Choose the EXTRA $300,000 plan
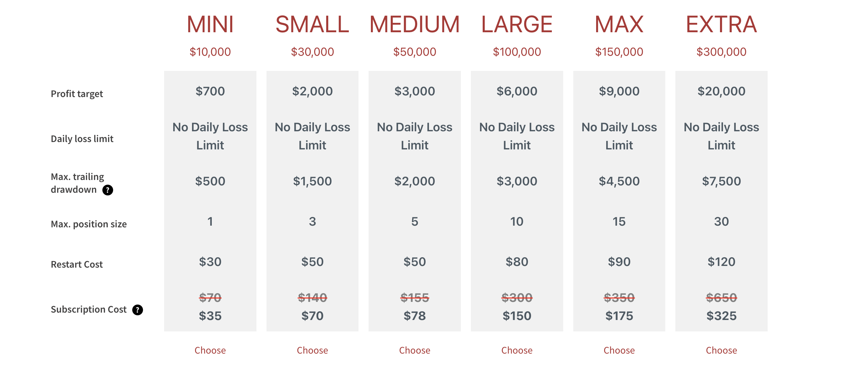The height and width of the screenshot is (366, 868). pyautogui.click(x=721, y=350)
